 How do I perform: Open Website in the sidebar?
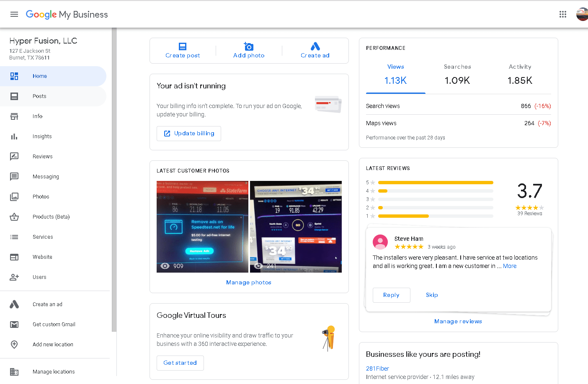pyautogui.click(x=53, y=257)
